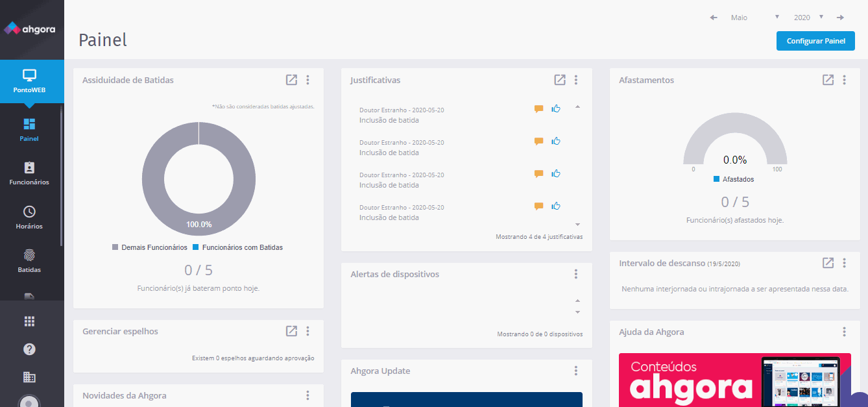The height and width of the screenshot is (407, 868).
Task: Click Justificativas list down arrow
Action: pos(577,224)
